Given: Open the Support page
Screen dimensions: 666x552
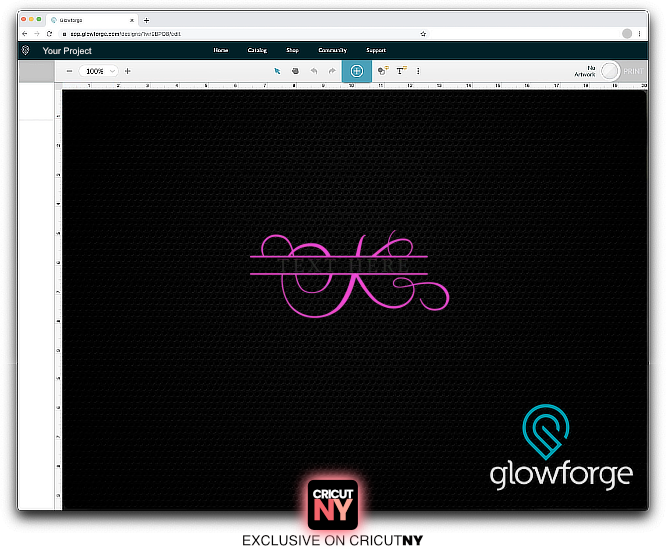Looking at the screenshot, I should point(376,50).
